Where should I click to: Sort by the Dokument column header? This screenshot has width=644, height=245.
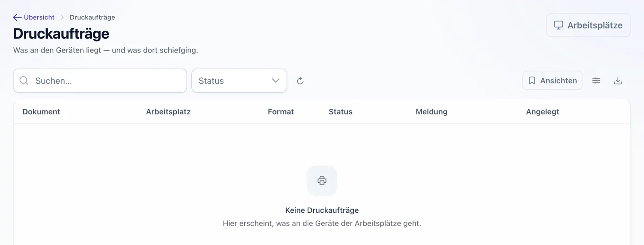[x=41, y=112]
